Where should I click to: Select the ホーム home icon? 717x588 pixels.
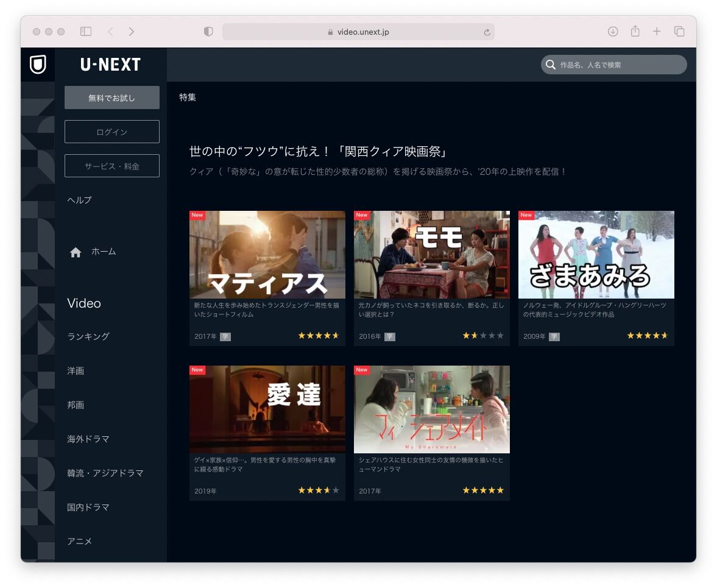(x=75, y=251)
